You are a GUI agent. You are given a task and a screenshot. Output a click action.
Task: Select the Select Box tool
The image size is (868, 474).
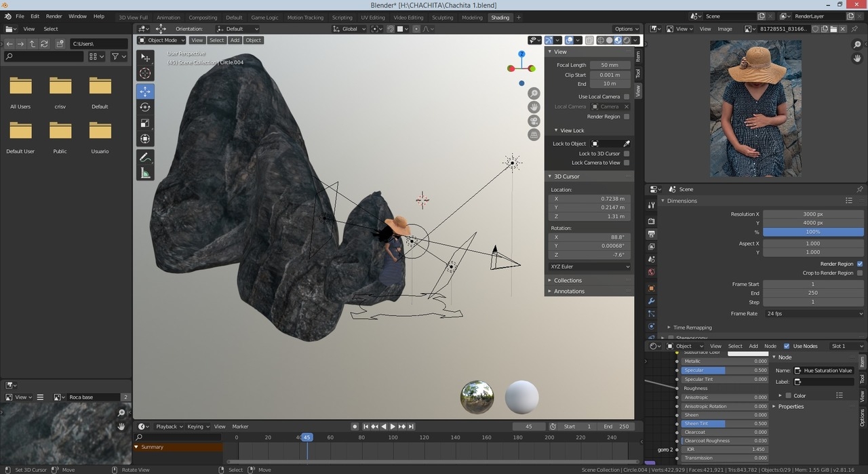coord(145,58)
